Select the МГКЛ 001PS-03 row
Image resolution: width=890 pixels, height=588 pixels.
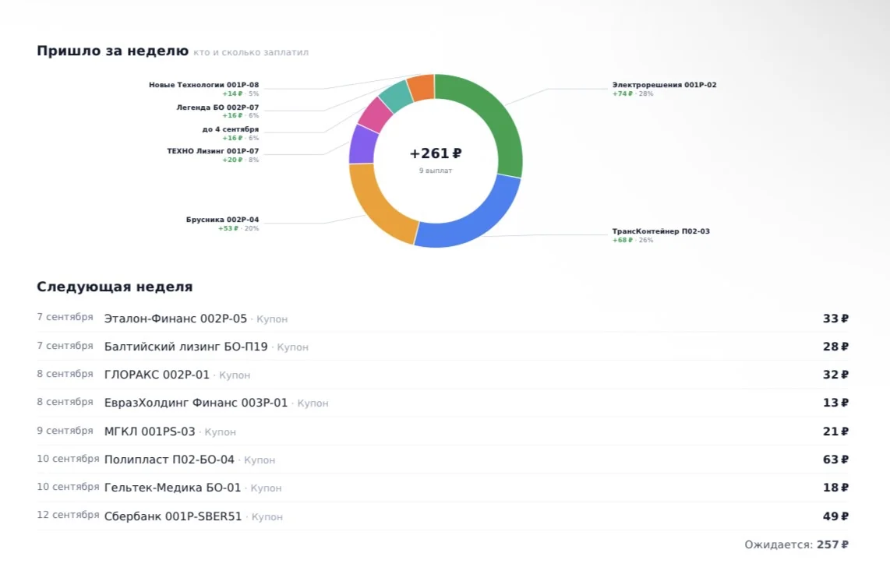(x=443, y=431)
